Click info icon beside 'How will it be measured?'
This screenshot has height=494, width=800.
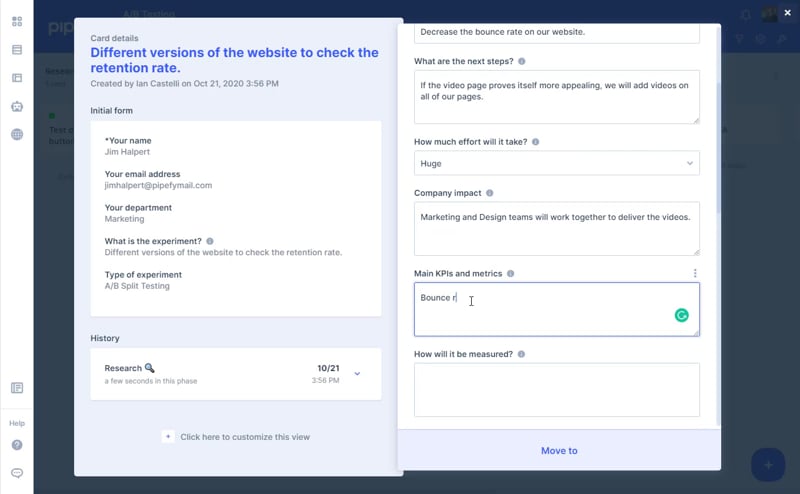pyautogui.click(x=521, y=354)
